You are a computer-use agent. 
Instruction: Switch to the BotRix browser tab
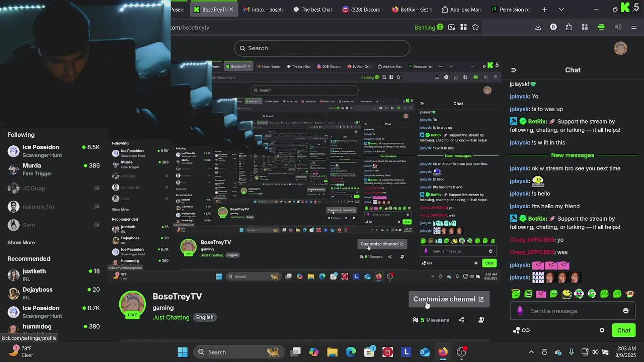pos(412,10)
